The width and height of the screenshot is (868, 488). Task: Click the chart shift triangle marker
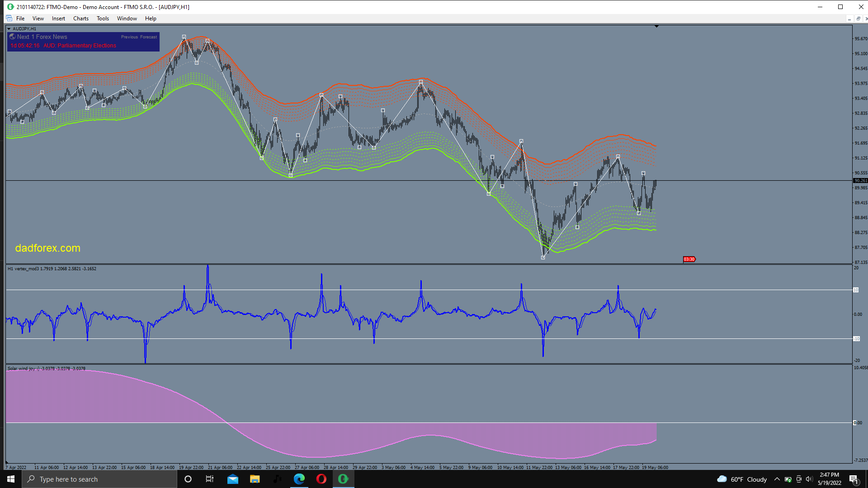(656, 27)
